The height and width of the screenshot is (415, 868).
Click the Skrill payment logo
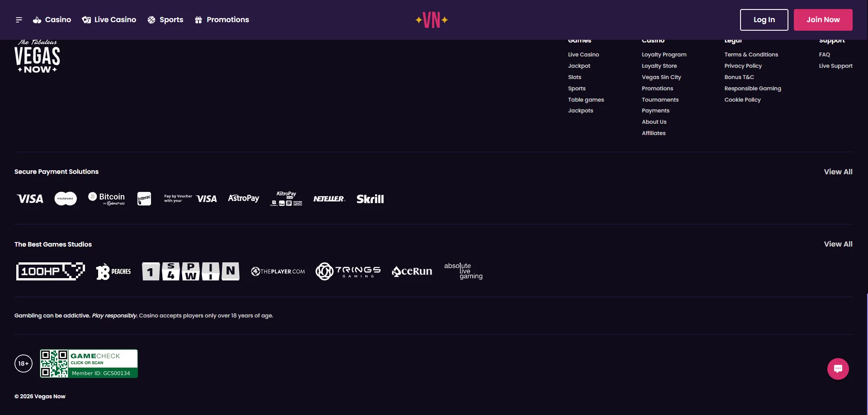[x=370, y=199]
